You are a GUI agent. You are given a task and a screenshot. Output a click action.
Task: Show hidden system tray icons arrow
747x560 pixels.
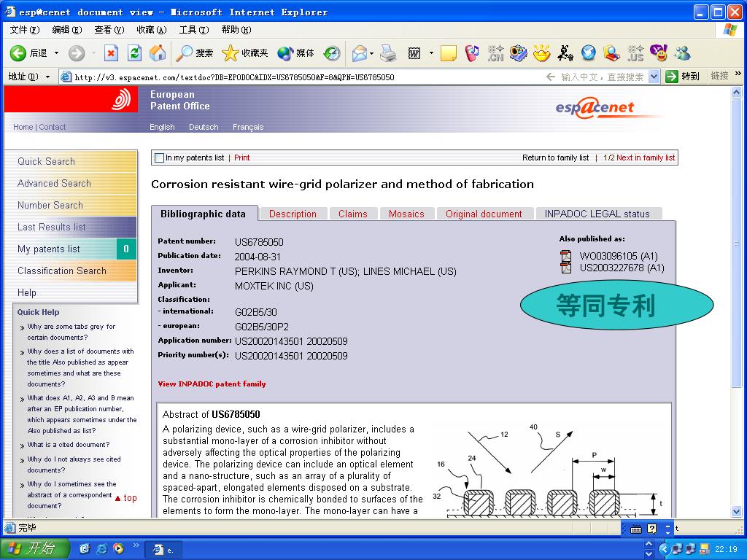pos(664,549)
